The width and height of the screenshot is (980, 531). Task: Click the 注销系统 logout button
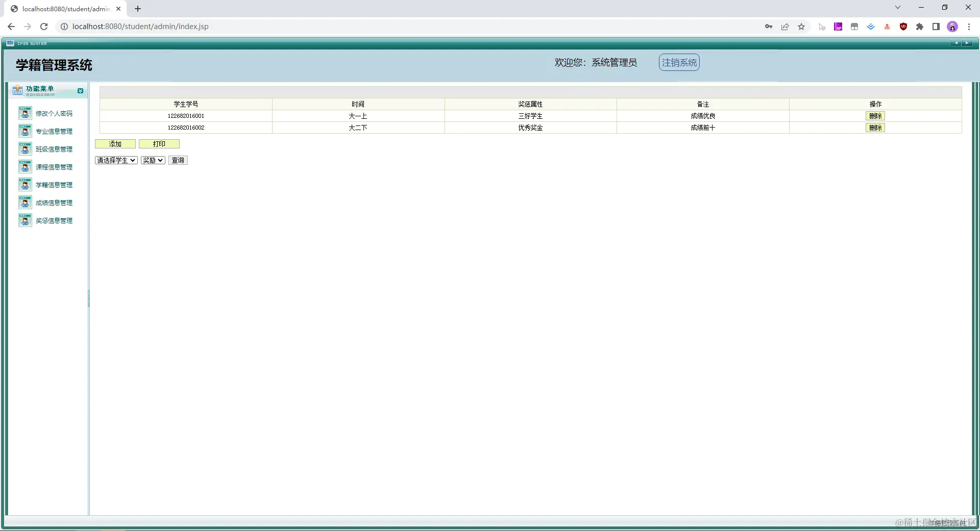pyautogui.click(x=679, y=62)
